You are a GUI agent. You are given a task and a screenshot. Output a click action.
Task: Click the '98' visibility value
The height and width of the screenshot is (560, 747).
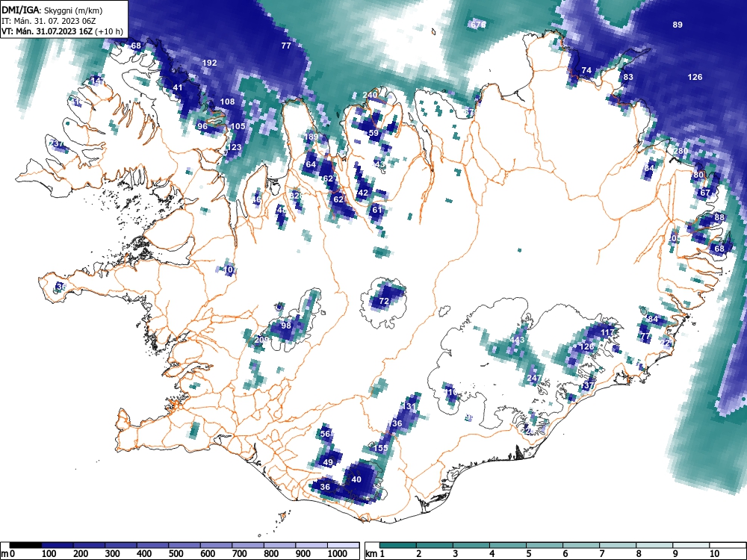286,326
